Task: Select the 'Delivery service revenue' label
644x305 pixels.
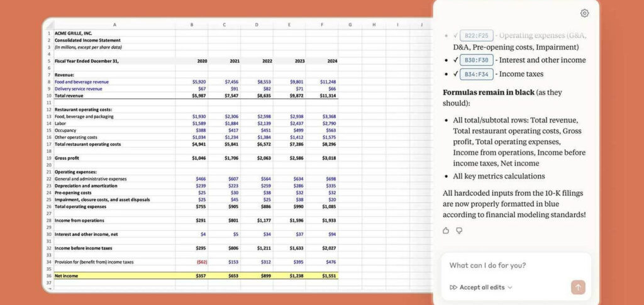Action: click(79, 89)
